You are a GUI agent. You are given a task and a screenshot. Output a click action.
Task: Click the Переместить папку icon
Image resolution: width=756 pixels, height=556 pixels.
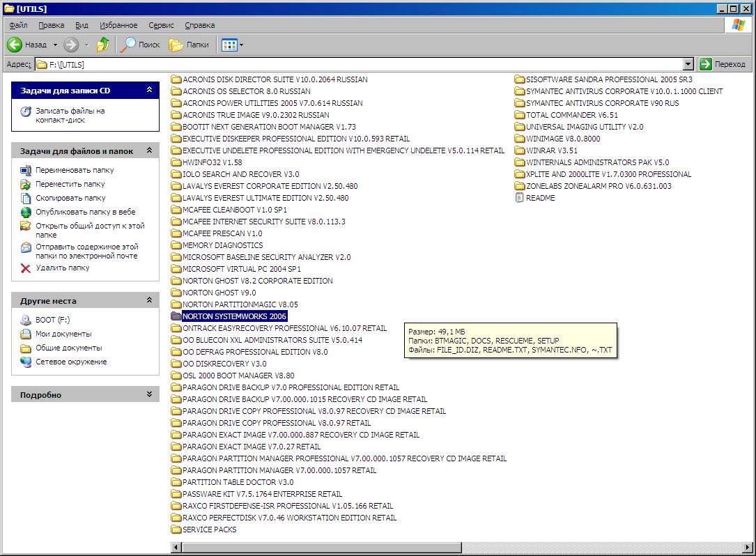click(26, 184)
